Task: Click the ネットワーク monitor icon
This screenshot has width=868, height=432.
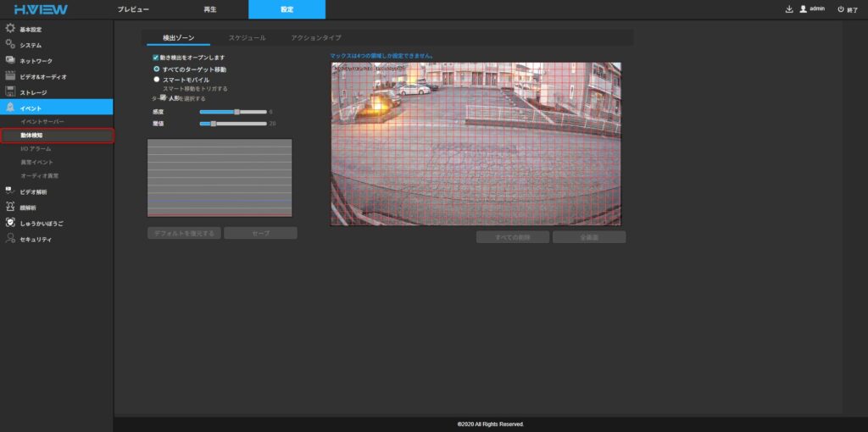Action: (9, 60)
